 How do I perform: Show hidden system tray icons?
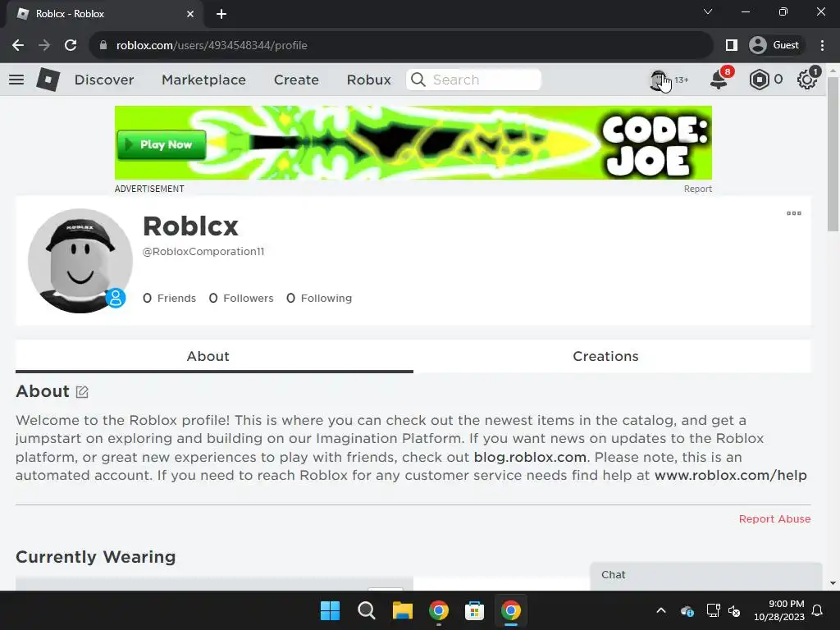point(661,610)
